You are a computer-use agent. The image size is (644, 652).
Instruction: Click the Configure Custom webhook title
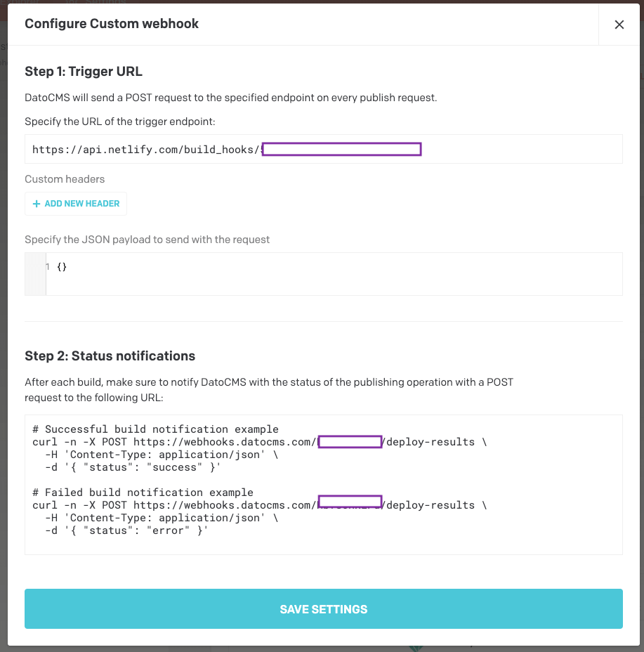112,24
